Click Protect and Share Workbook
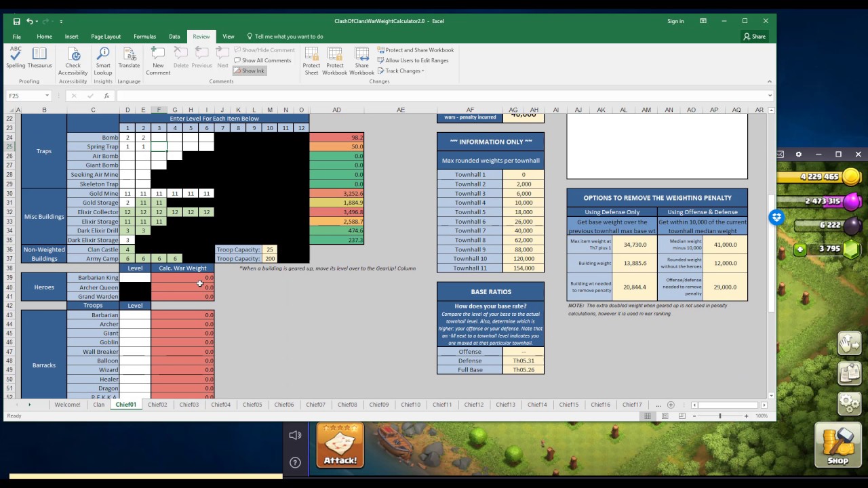The image size is (868, 488). coord(416,50)
